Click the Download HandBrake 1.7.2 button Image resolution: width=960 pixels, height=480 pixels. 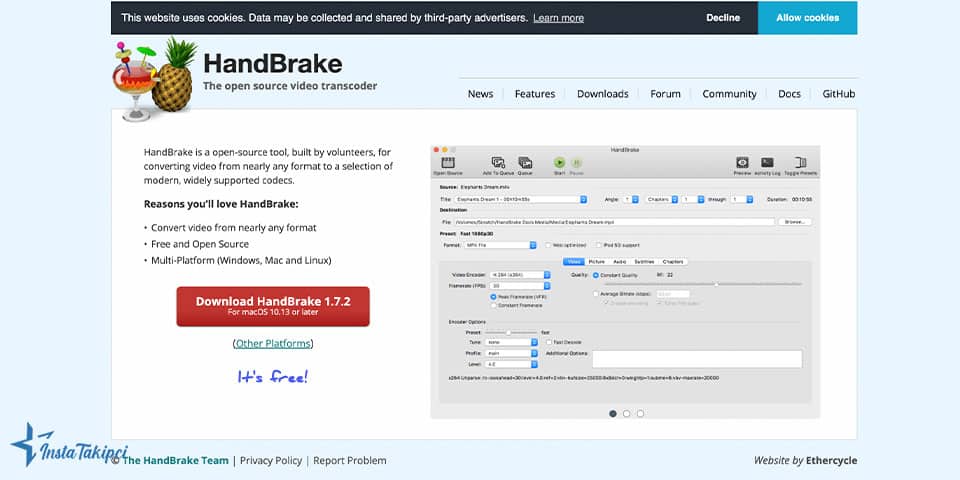[x=273, y=306]
